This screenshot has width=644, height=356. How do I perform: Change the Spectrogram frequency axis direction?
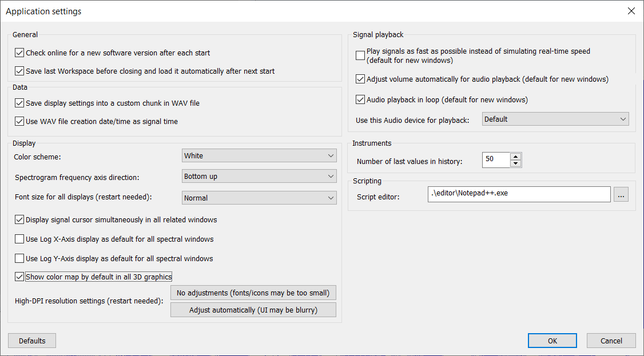coord(259,176)
